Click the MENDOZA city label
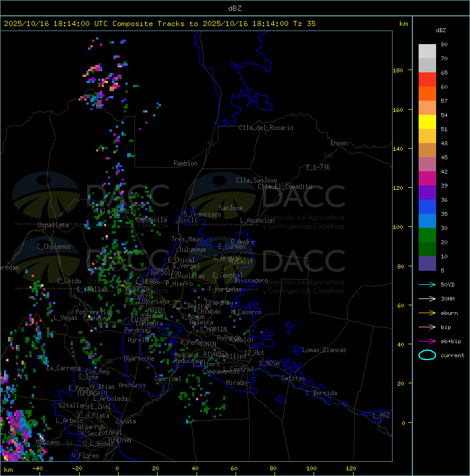The width and height of the screenshot is (470, 476). point(137,288)
